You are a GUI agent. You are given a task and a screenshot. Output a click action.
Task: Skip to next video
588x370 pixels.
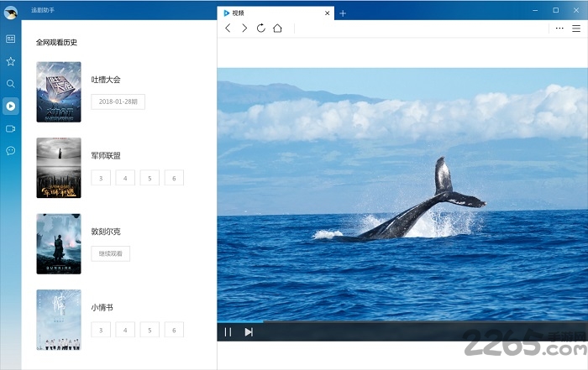point(249,332)
